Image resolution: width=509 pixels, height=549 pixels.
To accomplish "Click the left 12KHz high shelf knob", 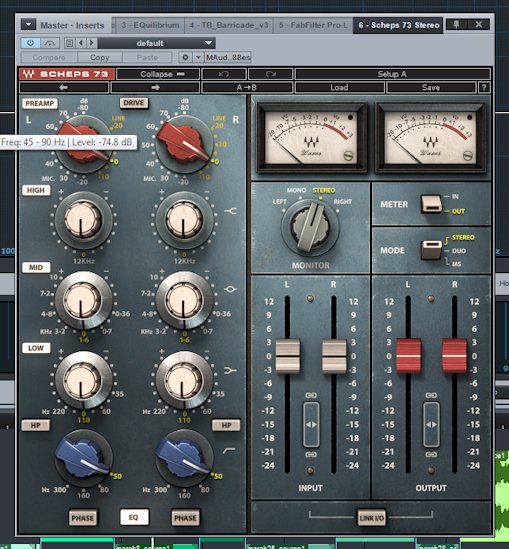I will (83, 220).
